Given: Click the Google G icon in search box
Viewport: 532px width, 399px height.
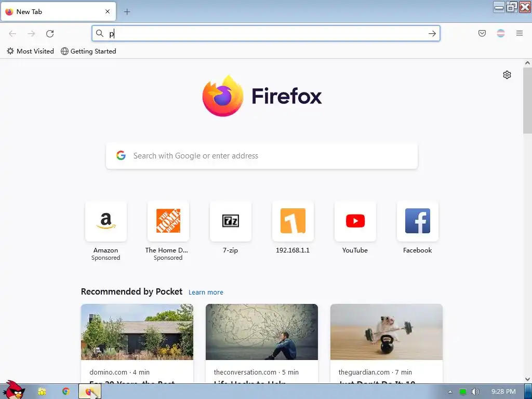Looking at the screenshot, I should click(x=121, y=155).
